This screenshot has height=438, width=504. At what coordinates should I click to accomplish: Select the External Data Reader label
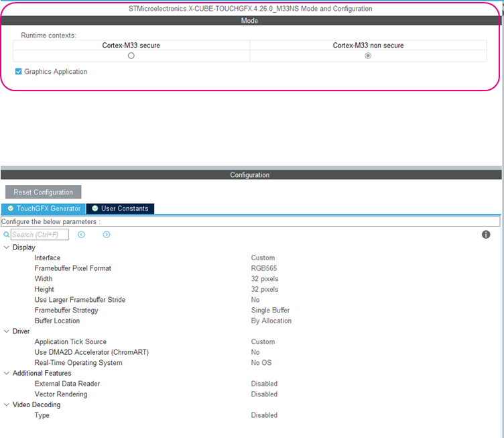click(x=67, y=384)
